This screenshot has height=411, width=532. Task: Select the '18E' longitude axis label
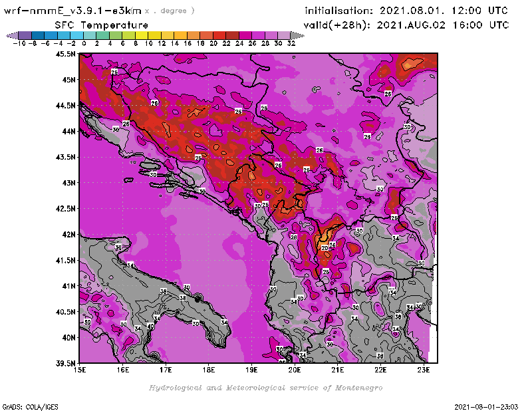pyautogui.click(x=209, y=370)
